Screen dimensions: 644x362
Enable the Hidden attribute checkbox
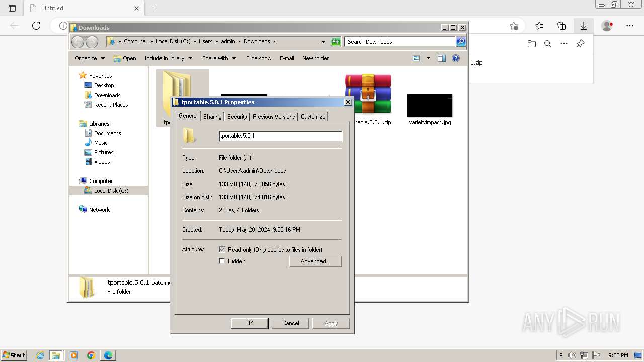(222, 261)
